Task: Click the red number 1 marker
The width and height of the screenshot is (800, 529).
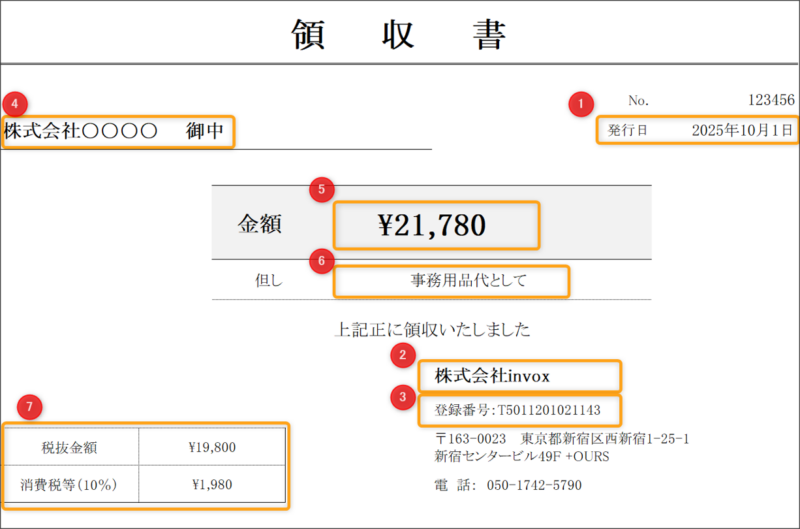Action: [x=579, y=102]
